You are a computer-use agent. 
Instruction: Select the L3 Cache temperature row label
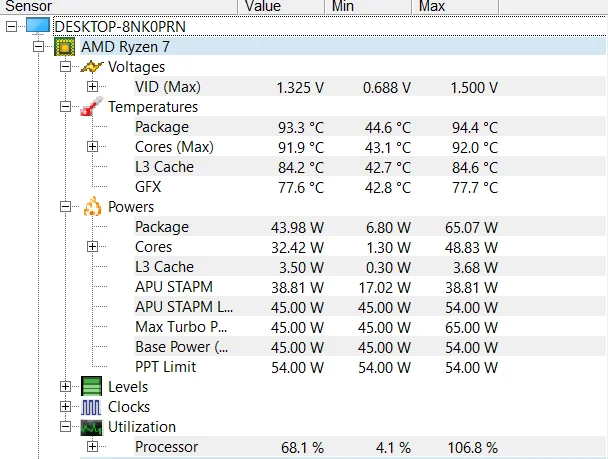pyautogui.click(x=164, y=167)
